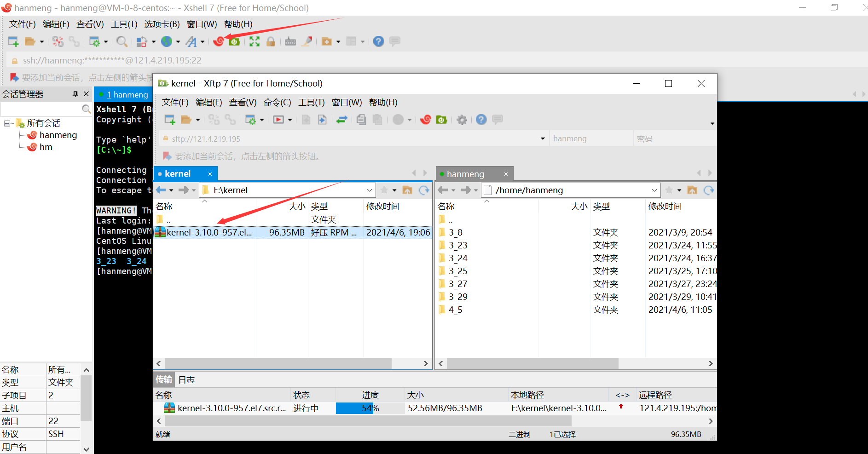
Task: Open the options gear icon in Xftp toolbar
Action: [462, 120]
